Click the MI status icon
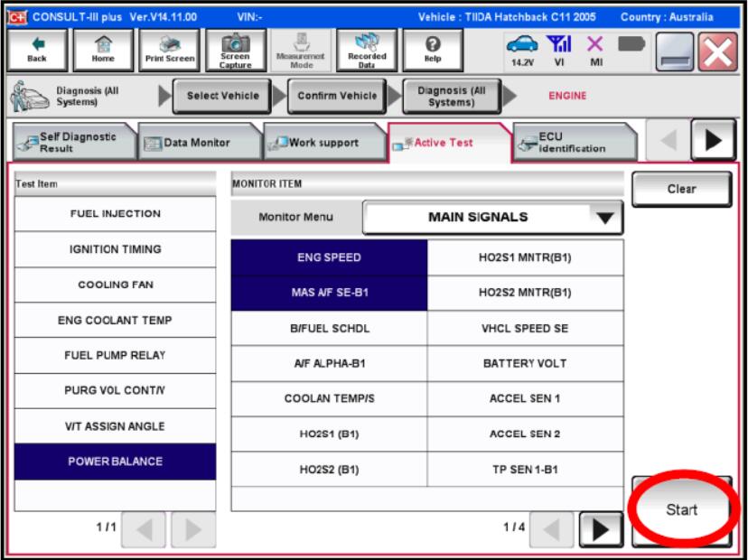748x560 pixels. click(595, 50)
